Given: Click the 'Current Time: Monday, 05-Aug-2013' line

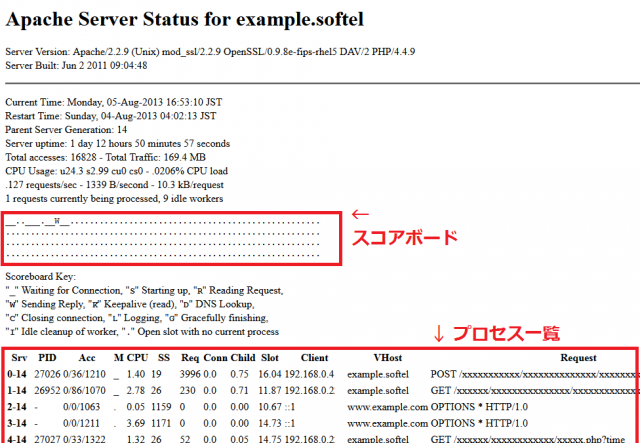Looking at the screenshot, I should (114, 102).
